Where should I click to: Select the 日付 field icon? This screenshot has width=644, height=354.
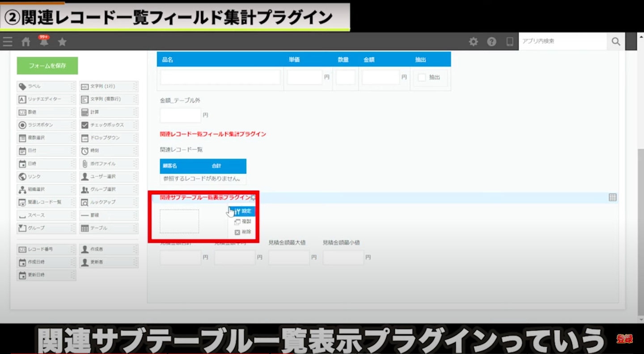(22, 151)
